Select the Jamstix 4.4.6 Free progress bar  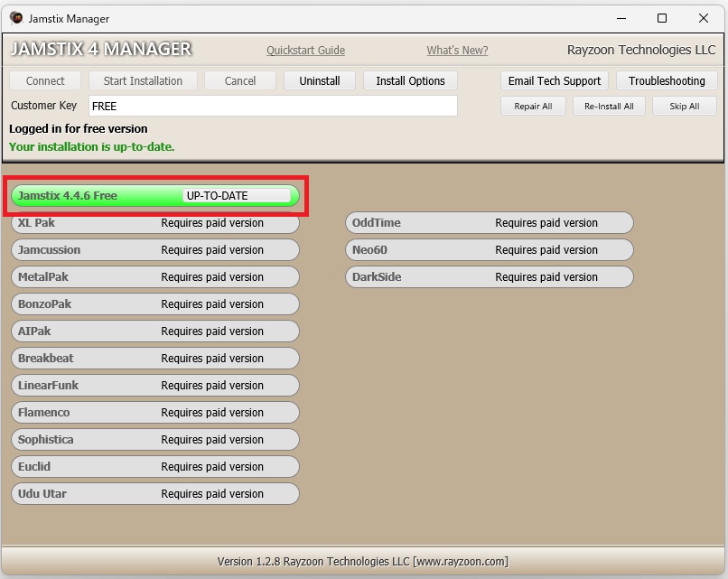point(154,196)
